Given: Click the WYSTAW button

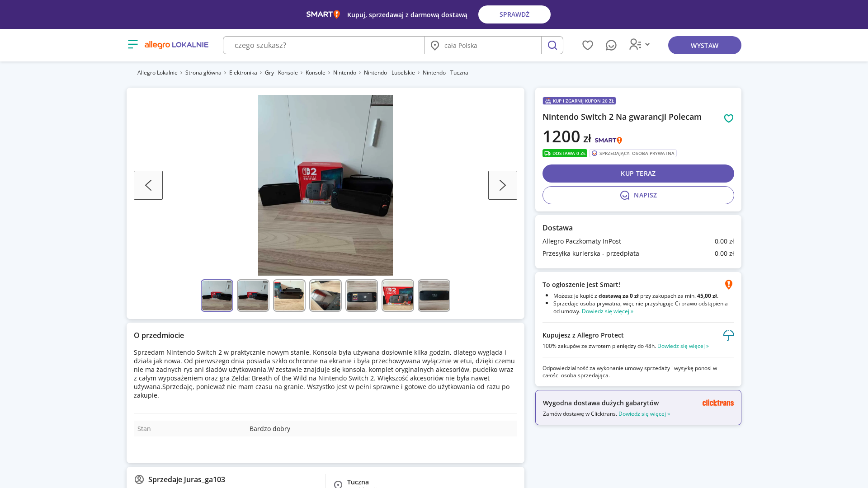Looking at the screenshot, I should tap(704, 45).
